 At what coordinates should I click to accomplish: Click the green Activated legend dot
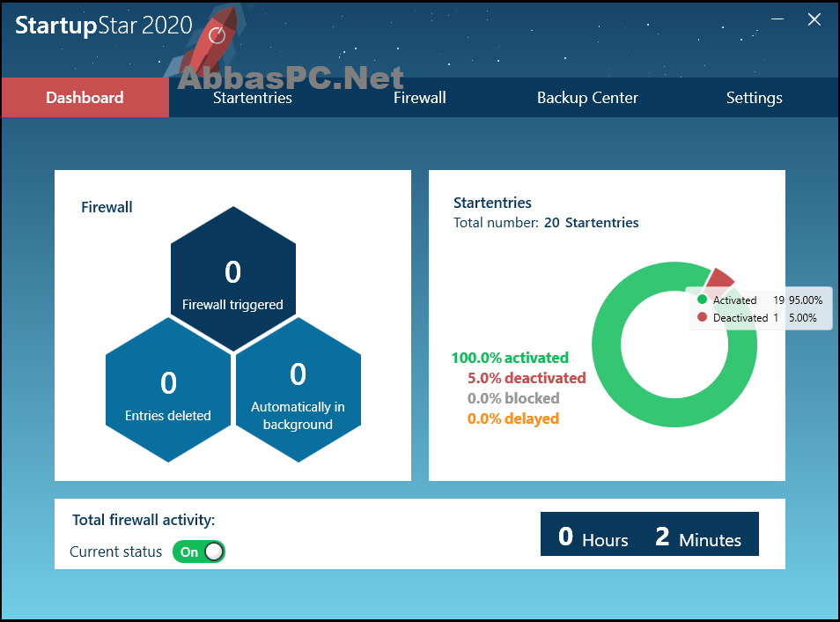[703, 300]
